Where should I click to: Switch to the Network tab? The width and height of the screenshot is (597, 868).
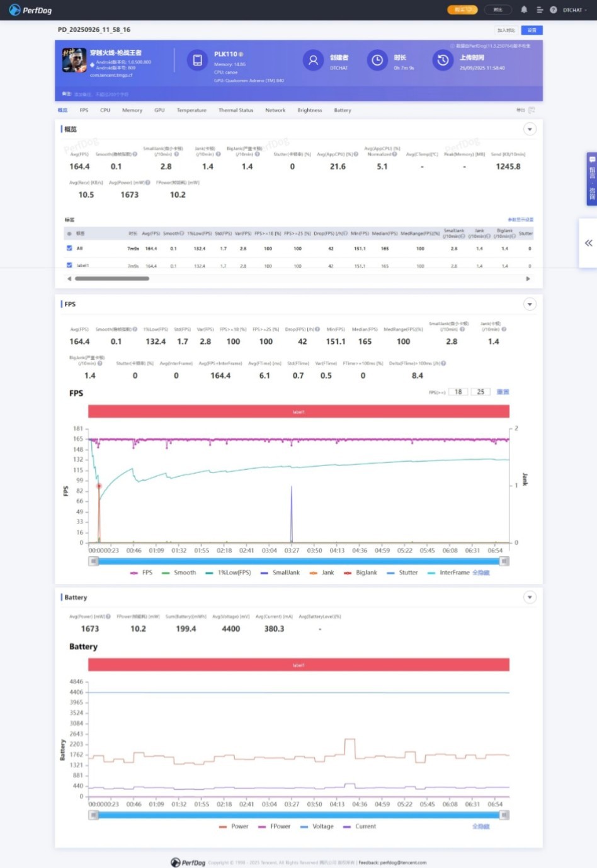click(x=275, y=110)
